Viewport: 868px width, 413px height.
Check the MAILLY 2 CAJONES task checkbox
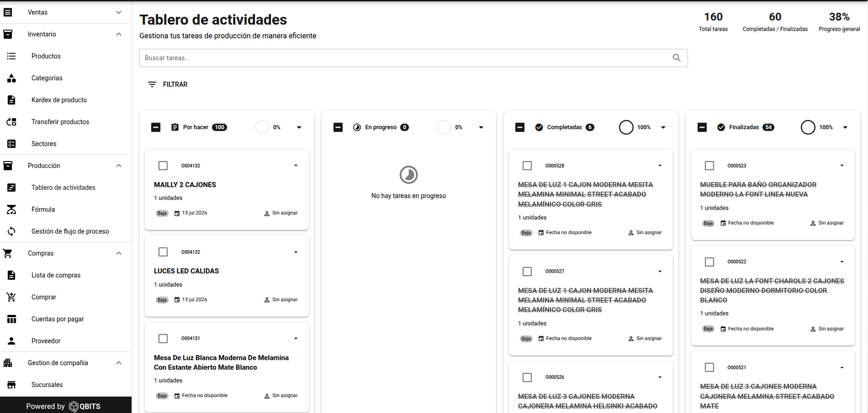(163, 165)
